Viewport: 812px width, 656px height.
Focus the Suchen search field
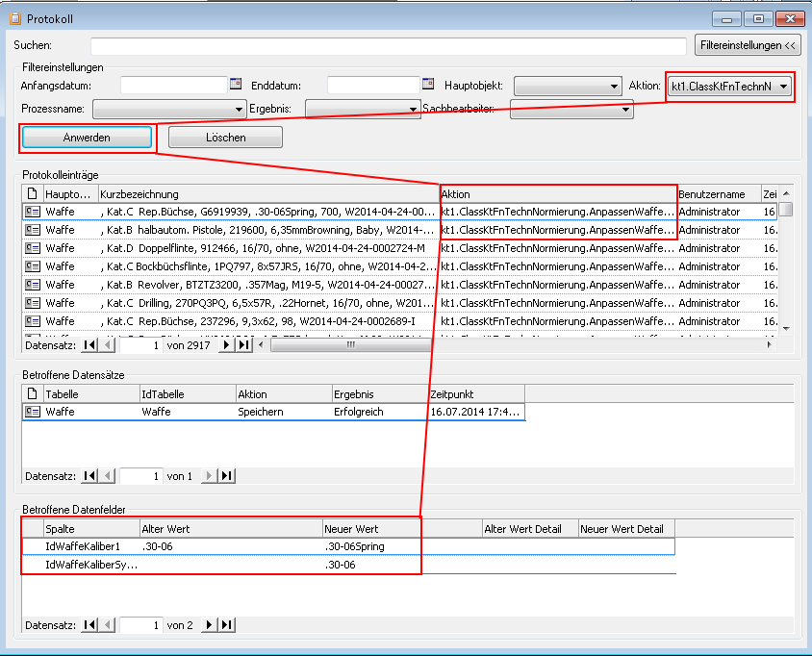389,45
